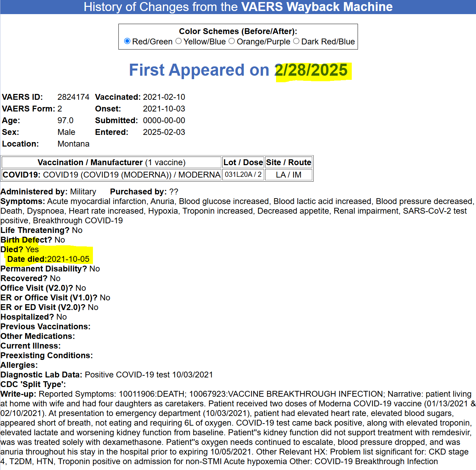Screen dimensions: 476x470
Task: Click the lot cell '031L20A / 2'
Action: click(243, 175)
